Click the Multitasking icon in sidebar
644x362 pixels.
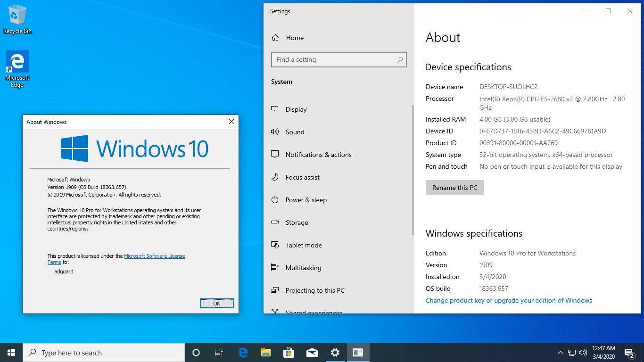coord(275,268)
